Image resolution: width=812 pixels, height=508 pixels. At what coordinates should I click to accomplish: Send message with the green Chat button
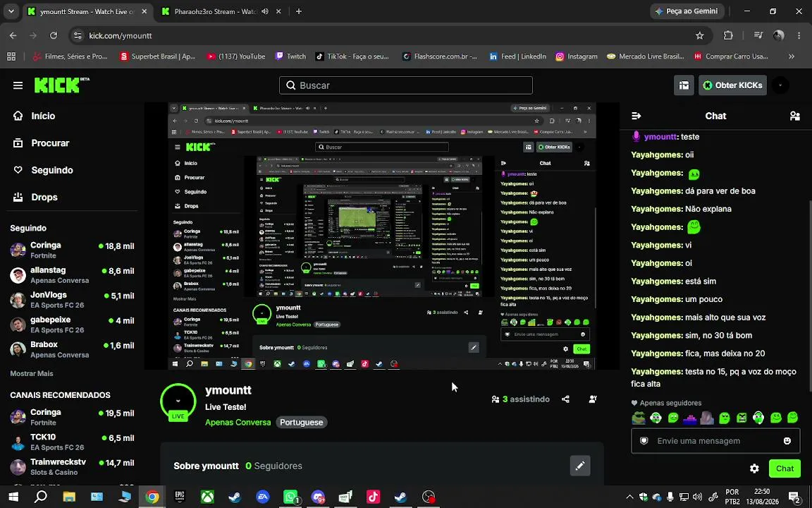click(x=785, y=468)
